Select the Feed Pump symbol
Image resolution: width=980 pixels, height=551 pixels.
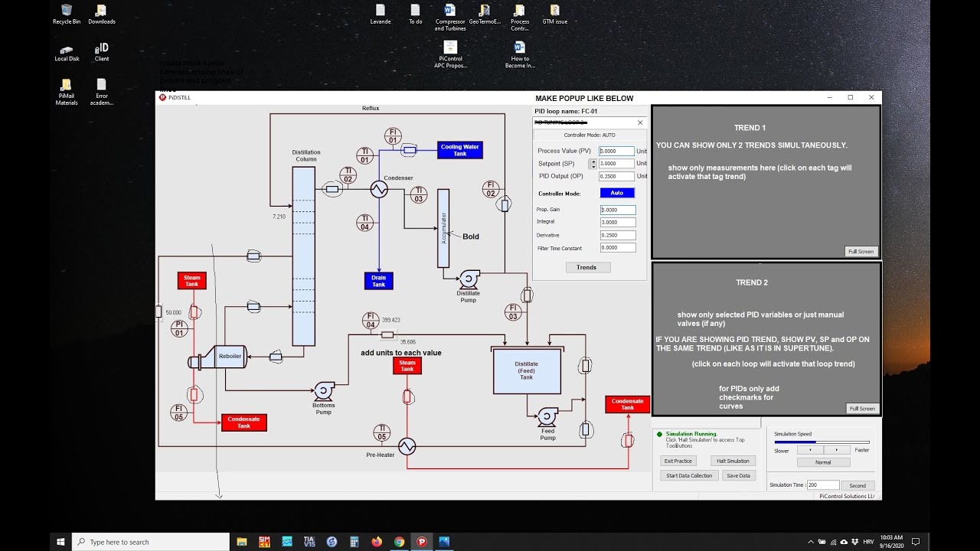(547, 417)
